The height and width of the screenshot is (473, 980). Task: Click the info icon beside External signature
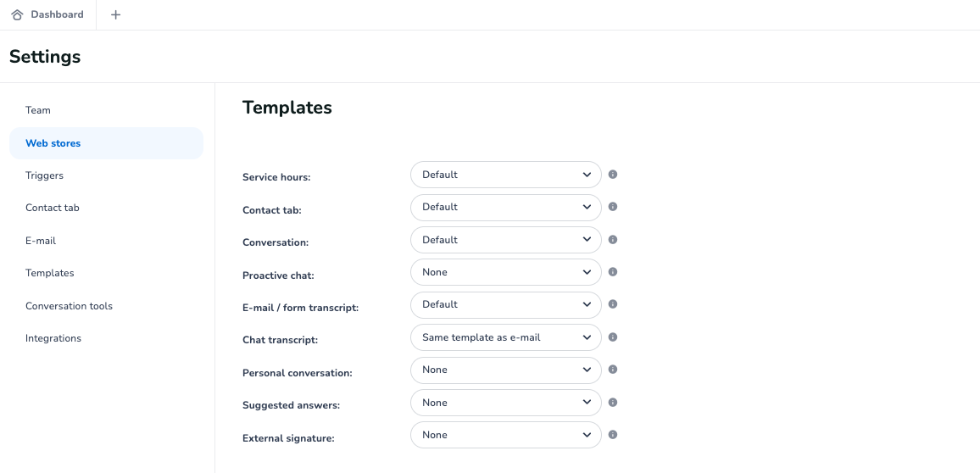pyautogui.click(x=613, y=435)
